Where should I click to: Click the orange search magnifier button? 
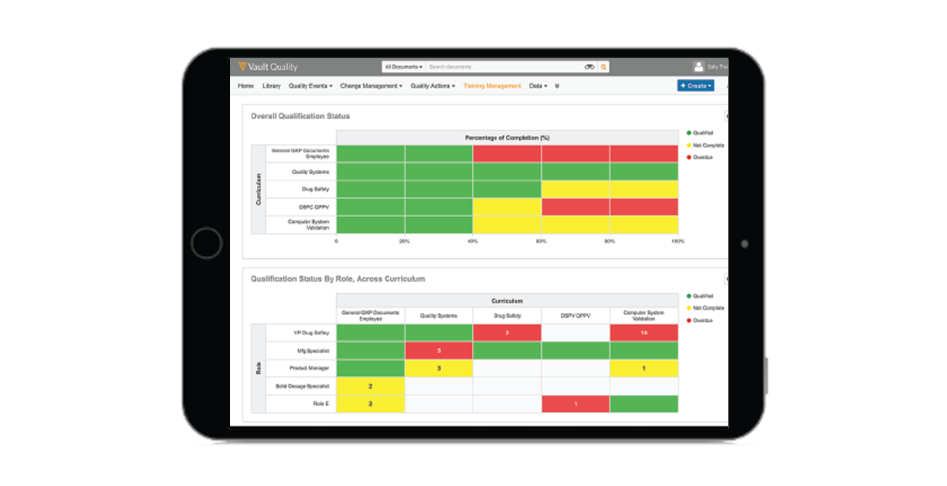[604, 67]
